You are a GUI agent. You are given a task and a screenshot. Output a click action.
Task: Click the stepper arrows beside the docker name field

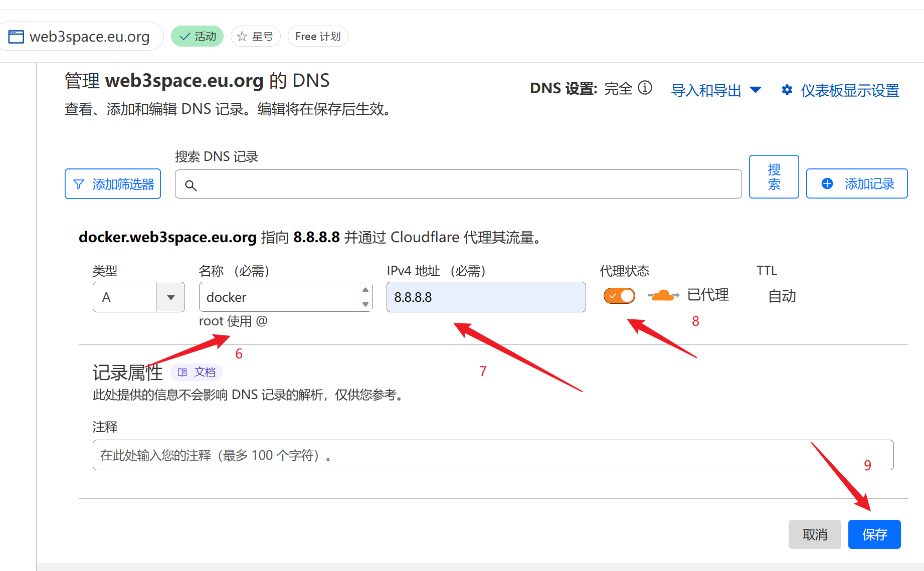pos(365,297)
